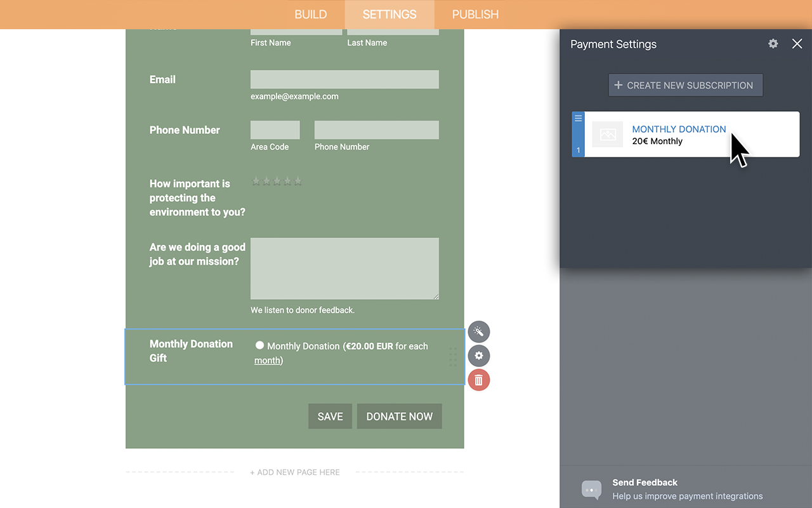
Task: Click the dotted drag handle beside donation field
Action: (x=453, y=356)
